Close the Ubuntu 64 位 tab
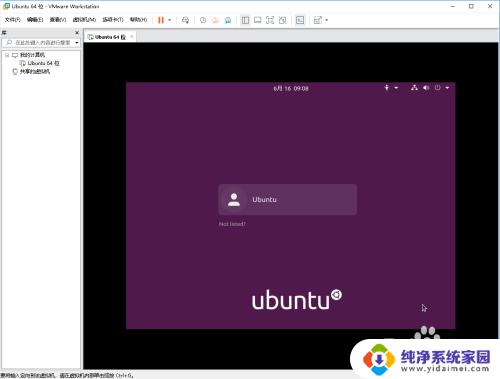The width and height of the screenshot is (500, 379). [132, 37]
